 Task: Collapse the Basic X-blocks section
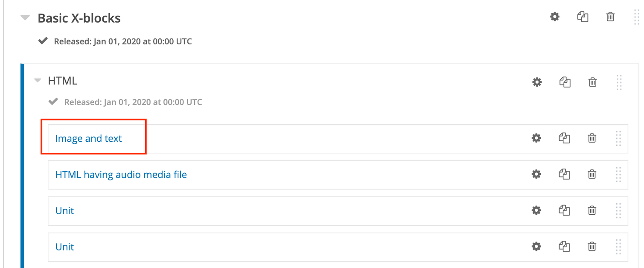click(x=26, y=18)
